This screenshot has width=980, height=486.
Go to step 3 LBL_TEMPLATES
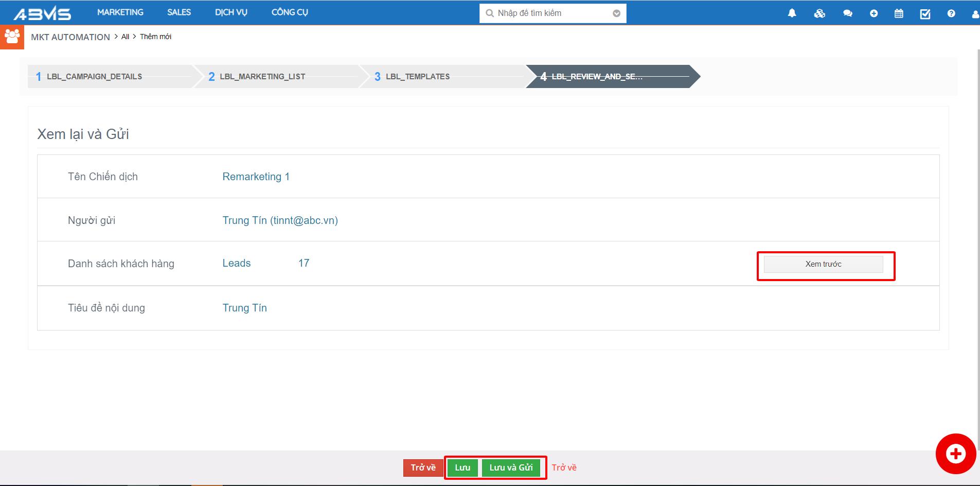tap(417, 77)
